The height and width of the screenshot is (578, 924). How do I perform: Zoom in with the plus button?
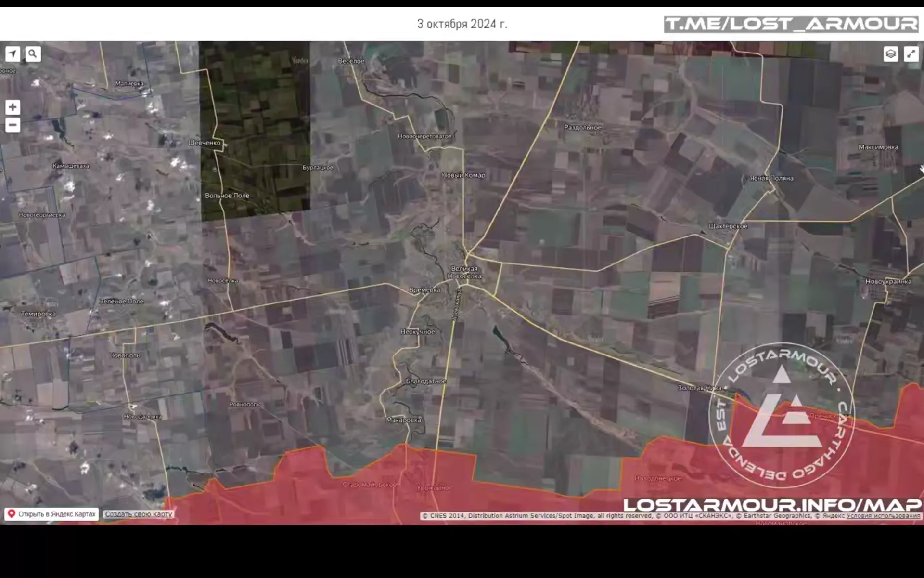click(13, 107)
